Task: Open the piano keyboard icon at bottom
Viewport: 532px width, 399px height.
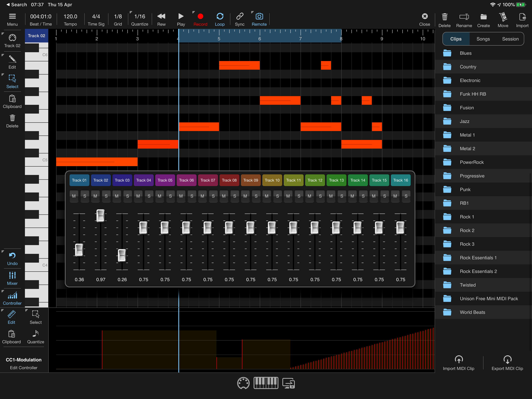Action: tap(266, 383)
